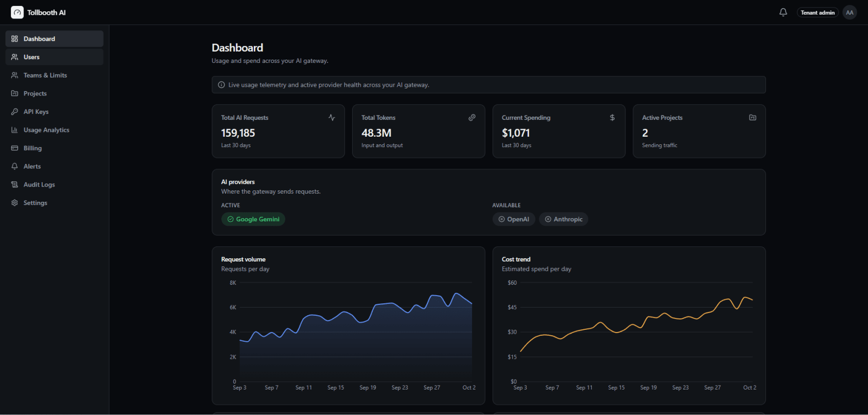868x415 pixels.
Task: Go to the Billing page
Action: point(54,148)
